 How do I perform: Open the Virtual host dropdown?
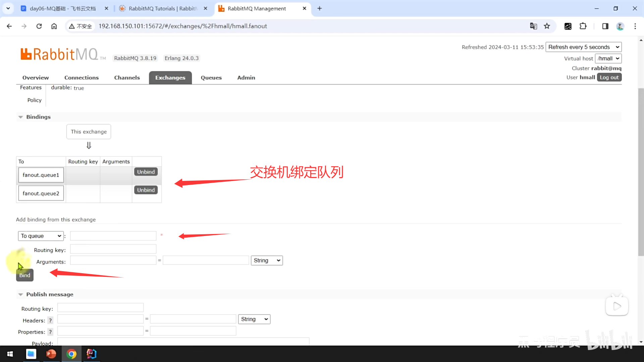[608, 58]
